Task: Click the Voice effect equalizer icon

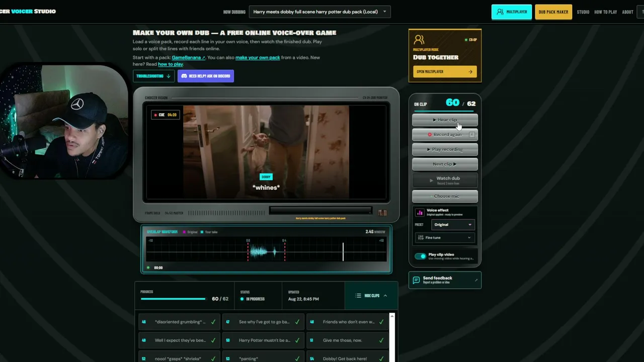Action: pyautogui.click(x=420, y=213)
